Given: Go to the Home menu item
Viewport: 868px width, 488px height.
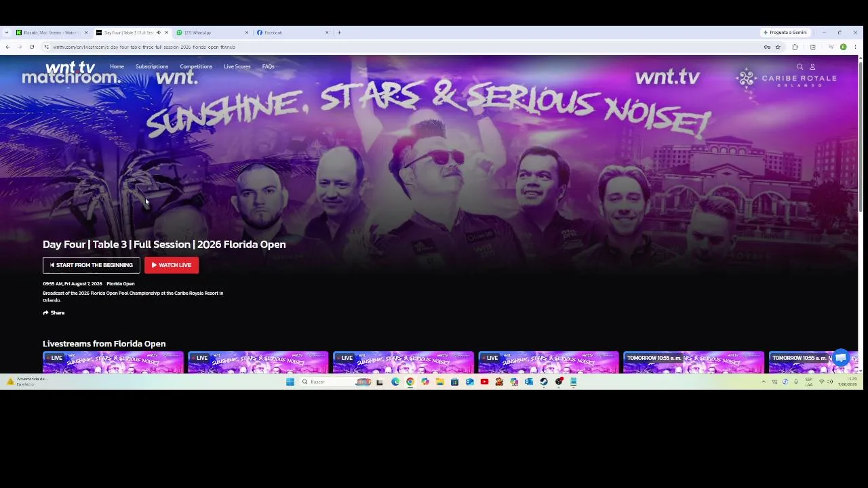Looking at the screenshot, I should [117, 66].
